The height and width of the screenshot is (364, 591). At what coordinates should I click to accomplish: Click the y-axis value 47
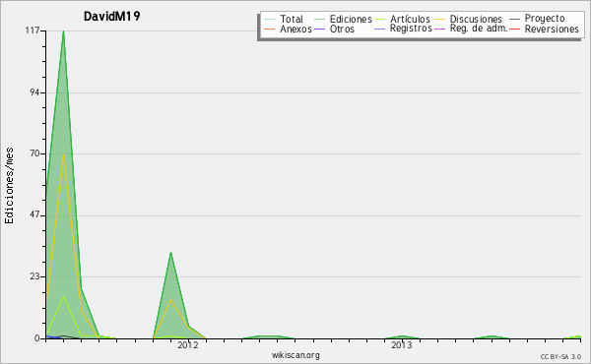[34, 215]
